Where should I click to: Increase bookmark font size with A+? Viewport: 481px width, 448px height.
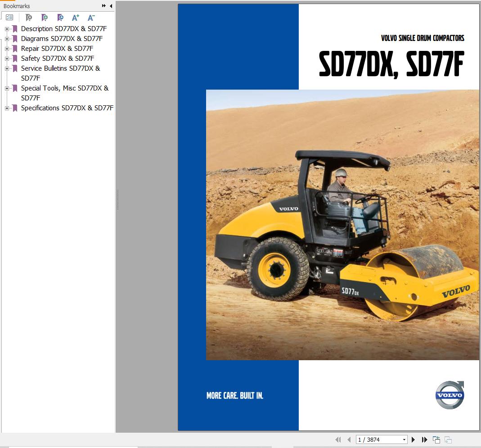[76, 18]
